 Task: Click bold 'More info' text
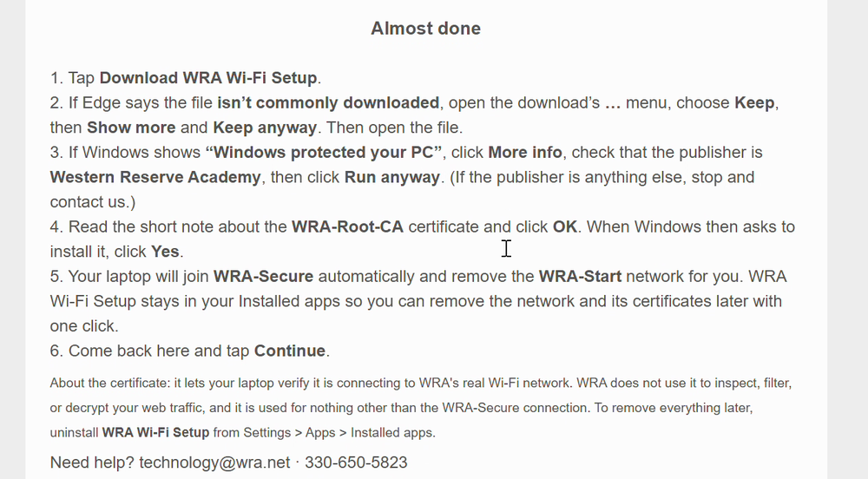tap(525, 153)
